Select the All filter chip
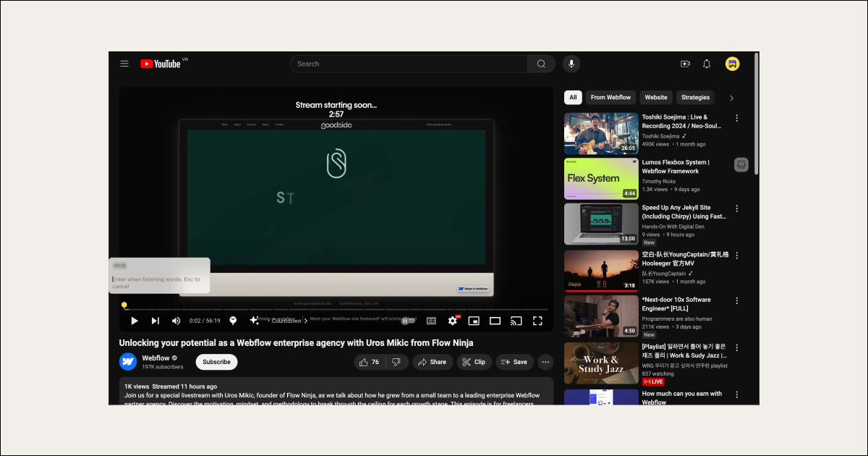Screen dimensions: 868x456 573,98
